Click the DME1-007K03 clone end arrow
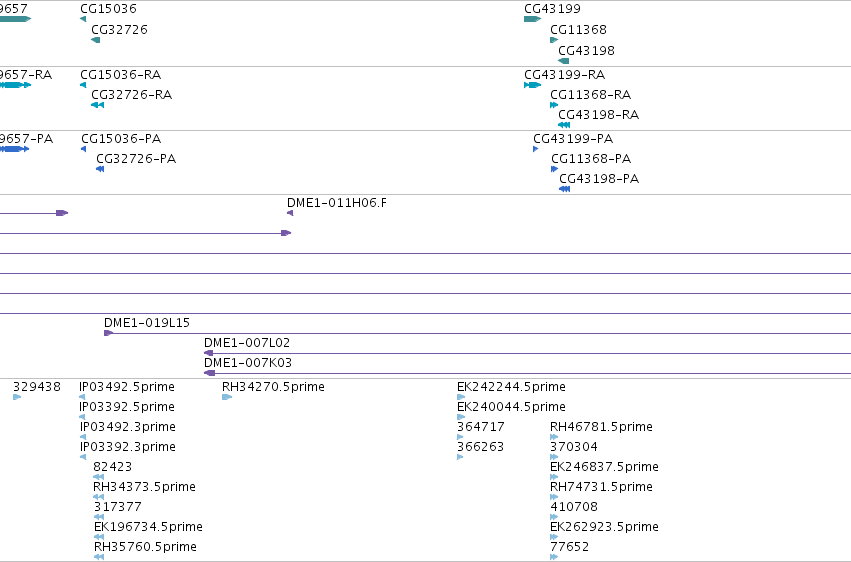 coord(209,373)
